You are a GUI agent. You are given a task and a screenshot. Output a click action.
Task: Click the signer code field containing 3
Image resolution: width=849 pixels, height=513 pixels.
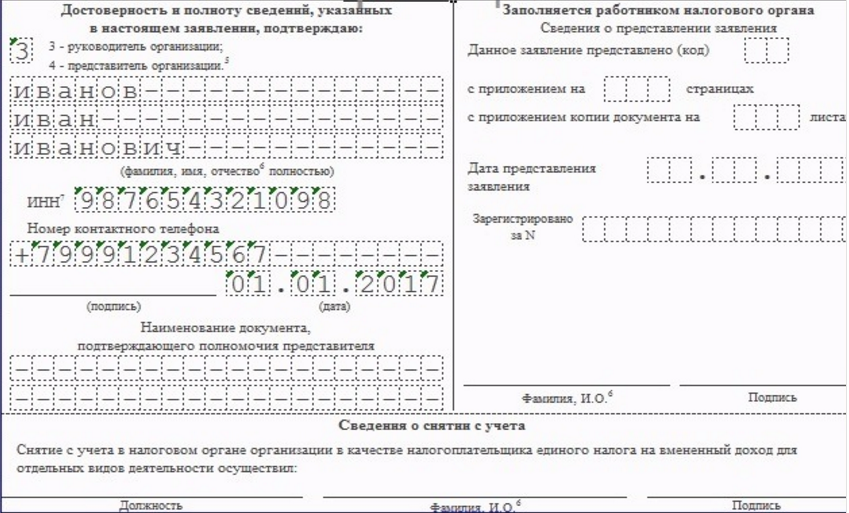coord(19,50)
